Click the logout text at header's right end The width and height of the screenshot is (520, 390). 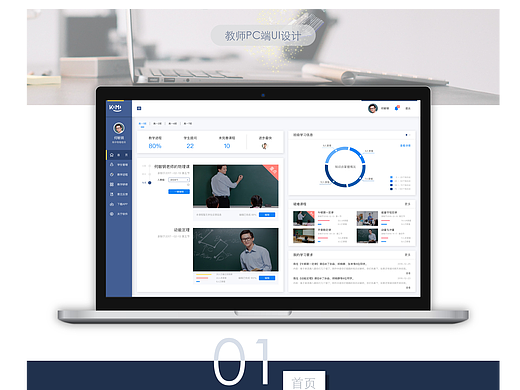click(x=408, y=108)
